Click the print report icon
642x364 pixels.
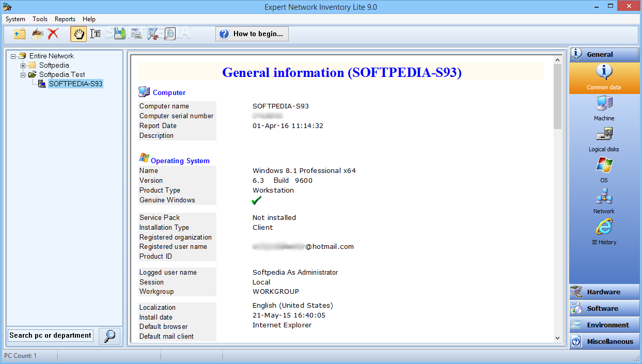point(136,34)
